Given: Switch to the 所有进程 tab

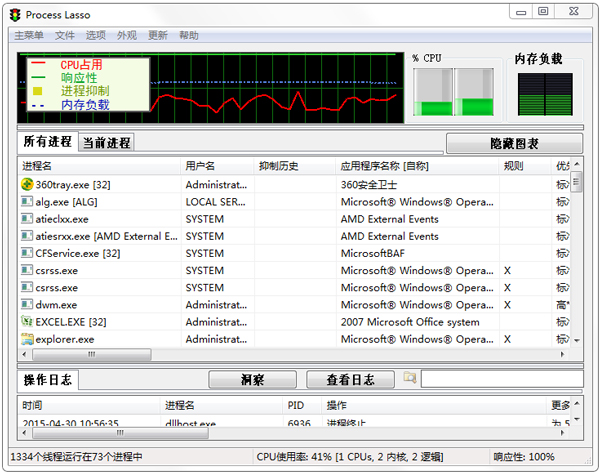Looking at the screenshot, I should (x=47, y=141).
